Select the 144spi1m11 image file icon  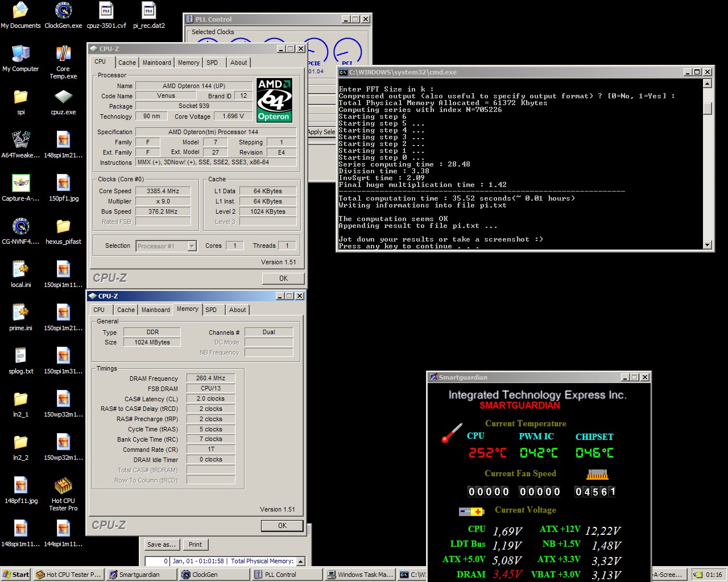63,534
